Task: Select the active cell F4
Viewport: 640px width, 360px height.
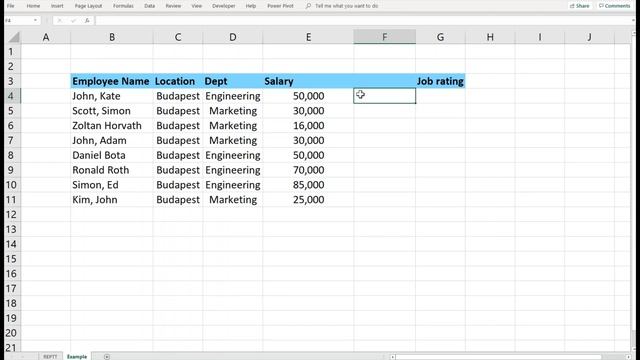Action: pyautogui.click(x=384, y=96)
